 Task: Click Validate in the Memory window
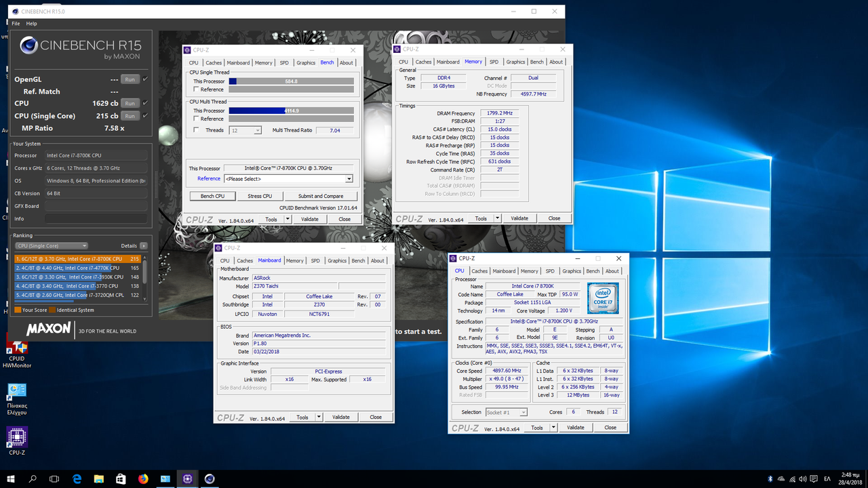point(519,218)
